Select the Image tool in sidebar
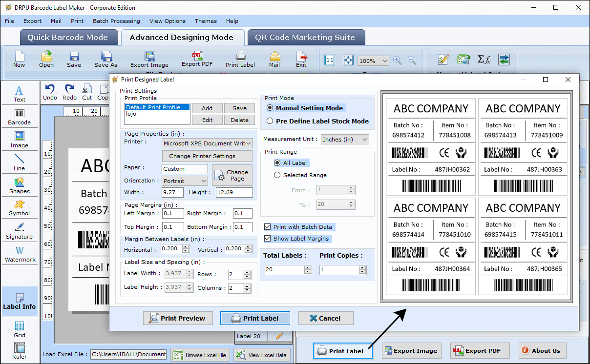Viewport: 590px width, 364px height. [20, 140]
